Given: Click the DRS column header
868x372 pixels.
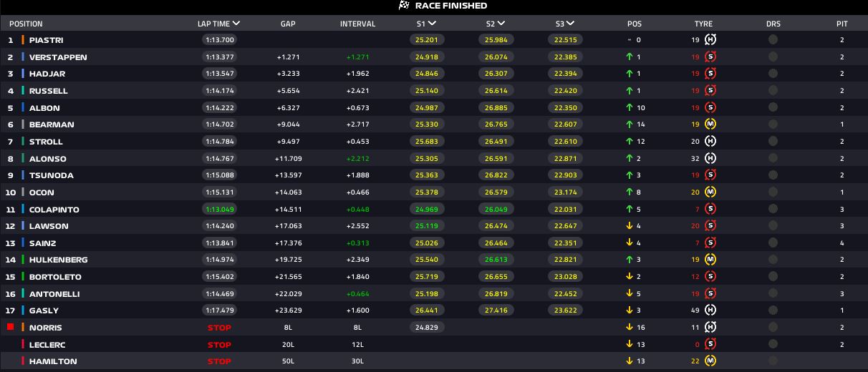Looking at the screenshot, I should pyautogui.click(x=773, y=24).
